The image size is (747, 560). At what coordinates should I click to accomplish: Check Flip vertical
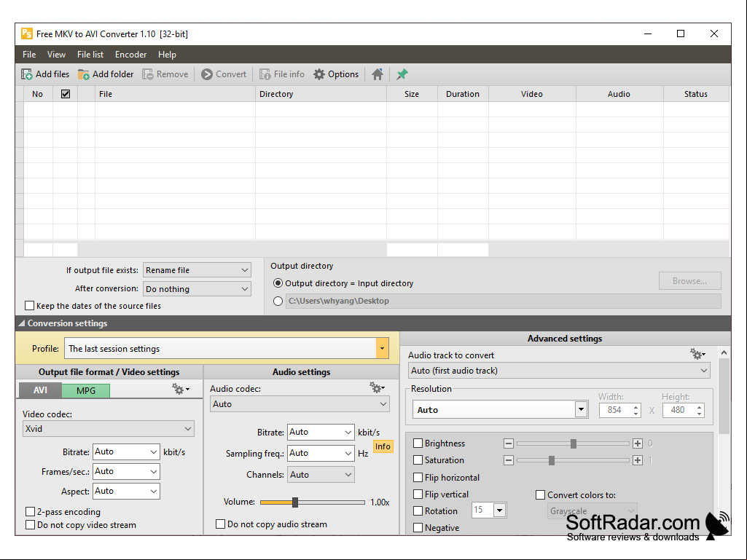[418, 494]
